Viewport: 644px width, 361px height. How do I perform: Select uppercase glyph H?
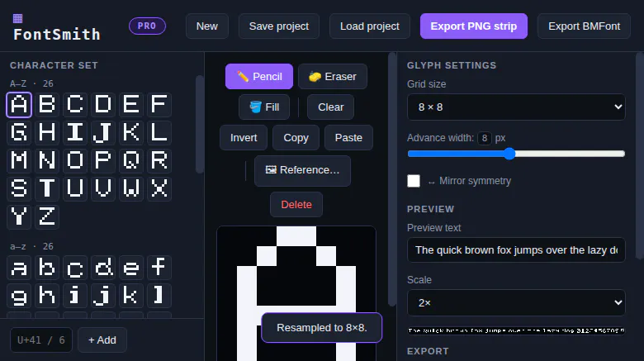[47, 132]
